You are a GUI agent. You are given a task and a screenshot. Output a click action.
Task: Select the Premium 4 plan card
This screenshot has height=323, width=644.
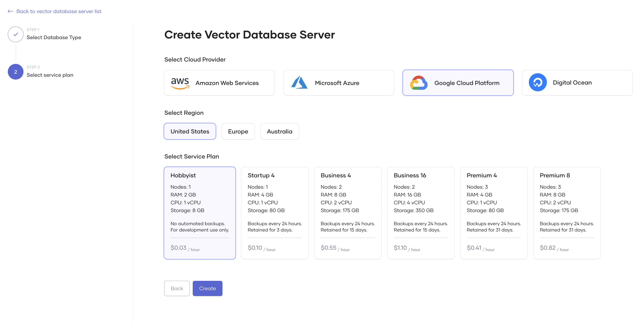click(x=493, y=213)
